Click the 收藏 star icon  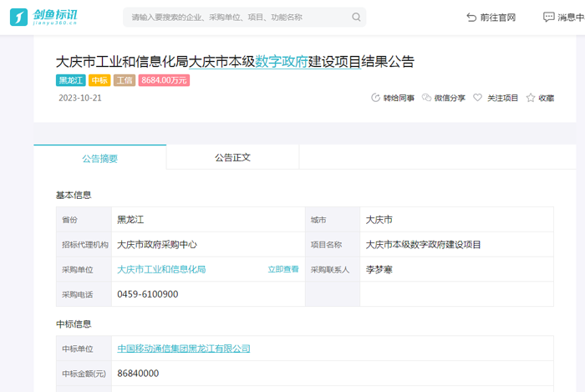click(531, 98)
